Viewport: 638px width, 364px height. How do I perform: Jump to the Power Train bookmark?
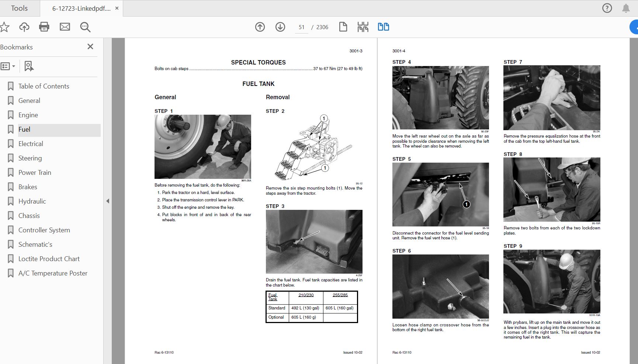pyautogui.click(x=35, y=173)
